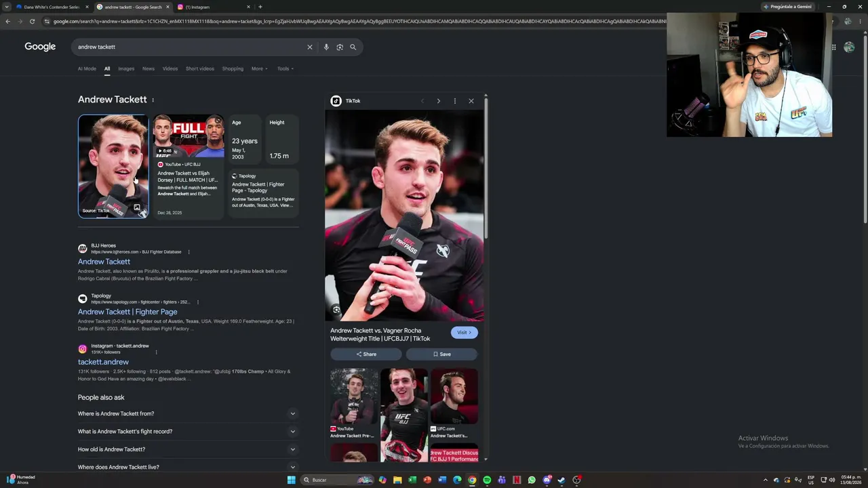Expand "Where is Andrew Tackett from?"
Viewport: 868px width, 488px height.
(x=187, y=413)
